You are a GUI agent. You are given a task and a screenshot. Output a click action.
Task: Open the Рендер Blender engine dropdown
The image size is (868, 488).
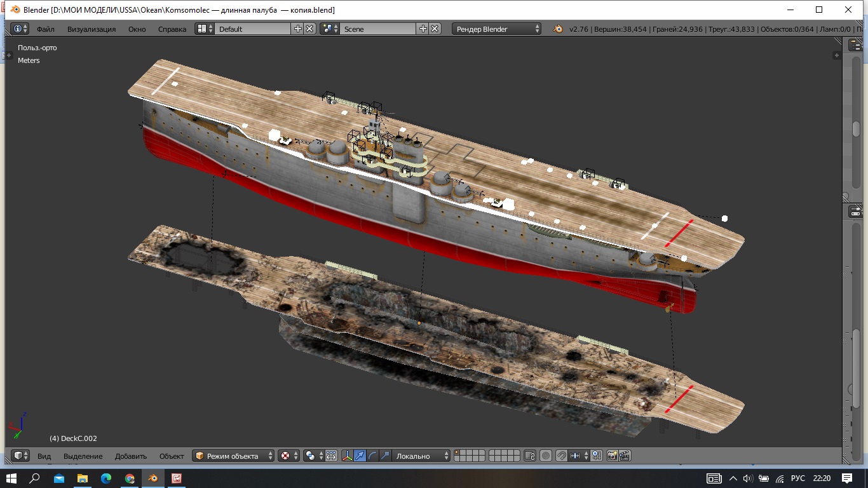[497, 29]
